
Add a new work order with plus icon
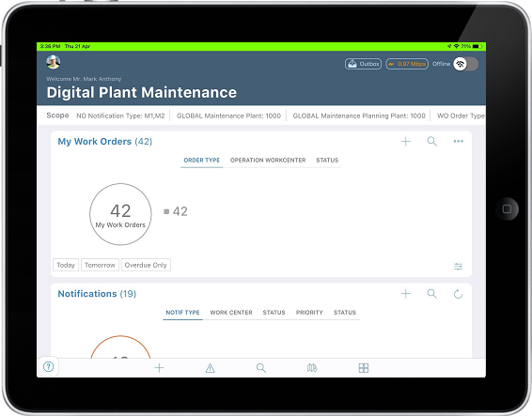tap(406, 142)
